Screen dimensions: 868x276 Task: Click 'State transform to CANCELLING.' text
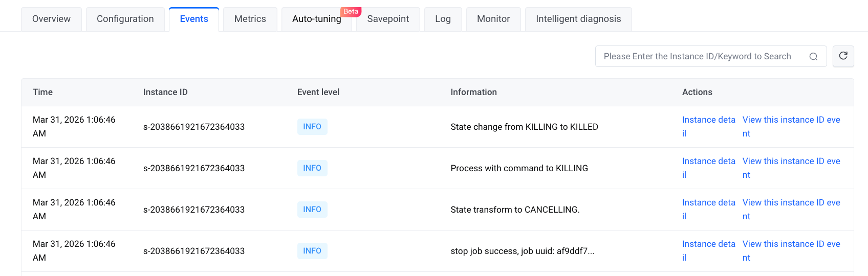tap(515, 210)
